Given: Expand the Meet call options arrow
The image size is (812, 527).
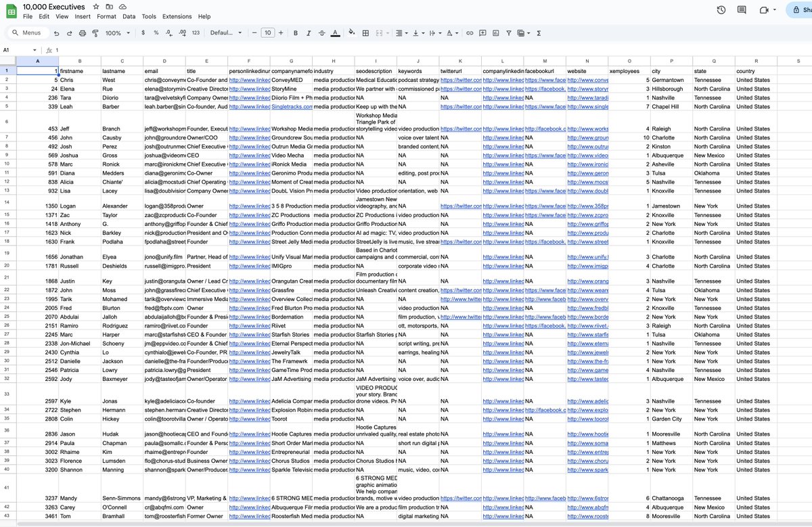Looking at the screenshot, I should (x=775, y=10).
